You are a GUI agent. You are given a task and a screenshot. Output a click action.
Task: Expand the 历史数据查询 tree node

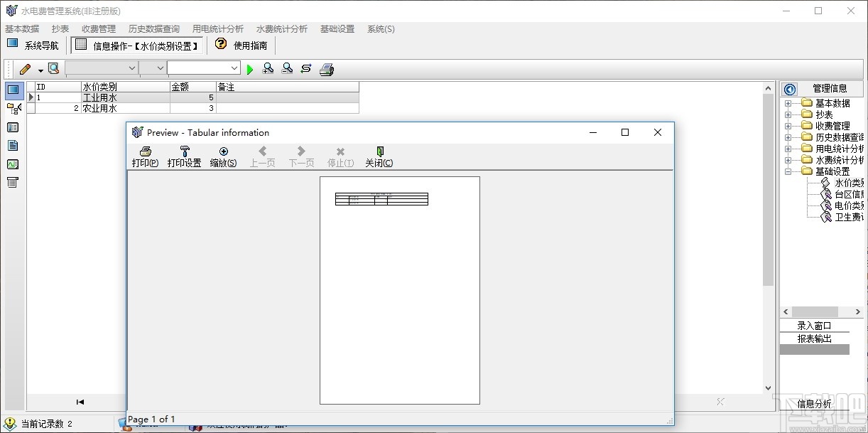pyautogui.click(x=788, y=138)
